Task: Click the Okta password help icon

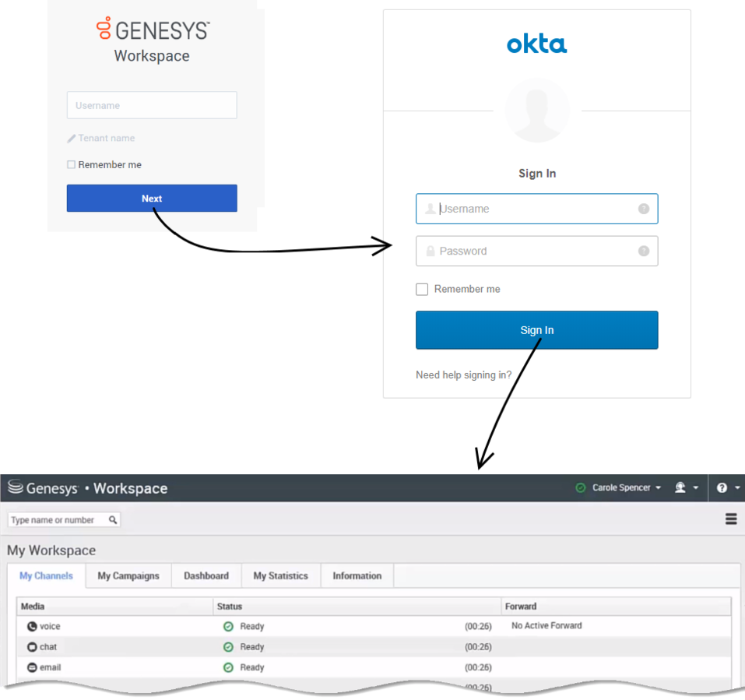Action: coord(644,251)
